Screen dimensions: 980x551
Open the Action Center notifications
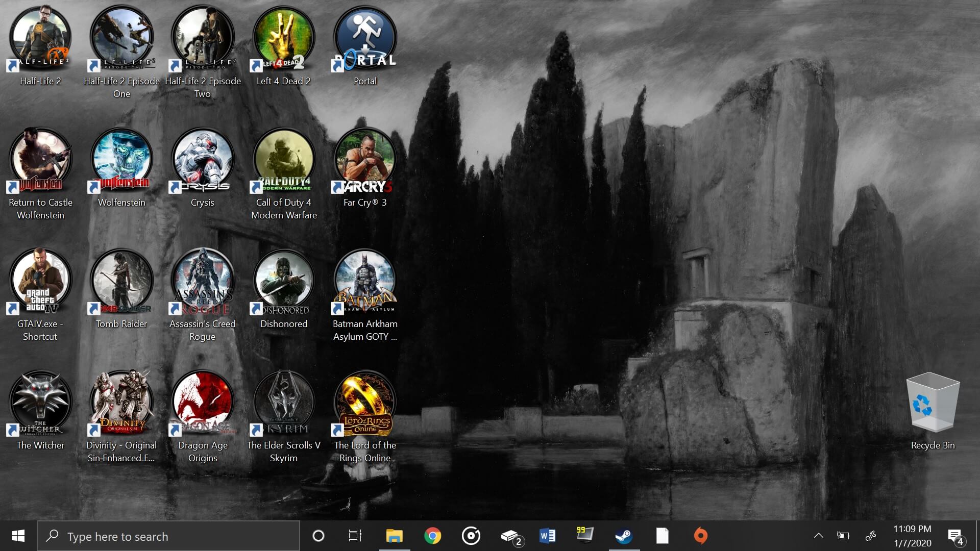click(x=955, y=536)
